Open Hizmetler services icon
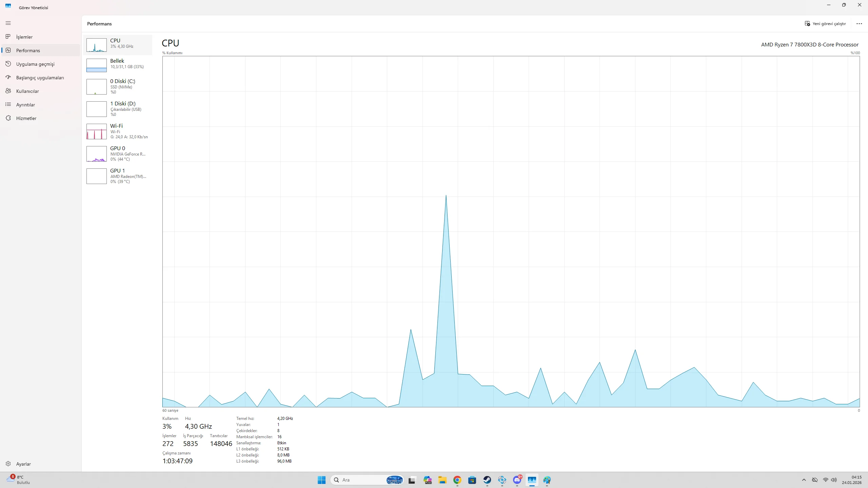 click(x=8, y=118)
